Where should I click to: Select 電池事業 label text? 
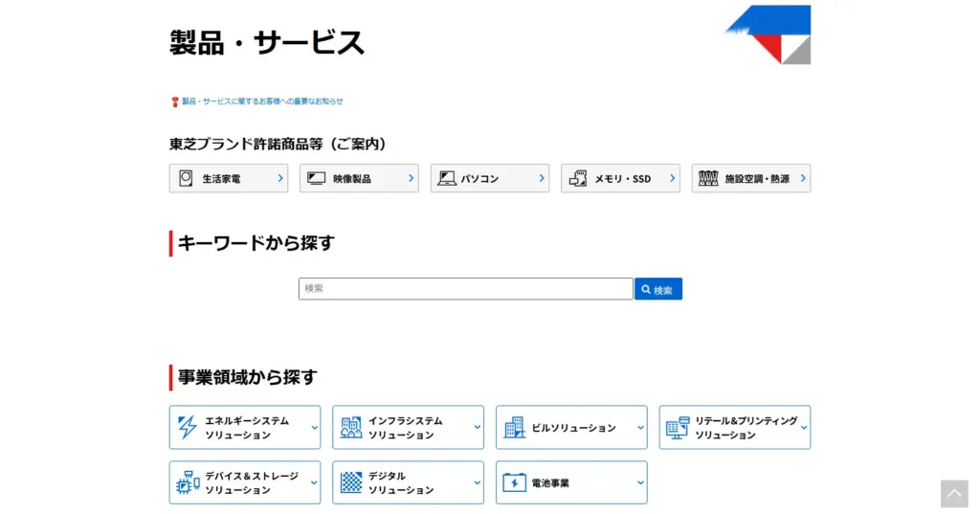[550, 482]
